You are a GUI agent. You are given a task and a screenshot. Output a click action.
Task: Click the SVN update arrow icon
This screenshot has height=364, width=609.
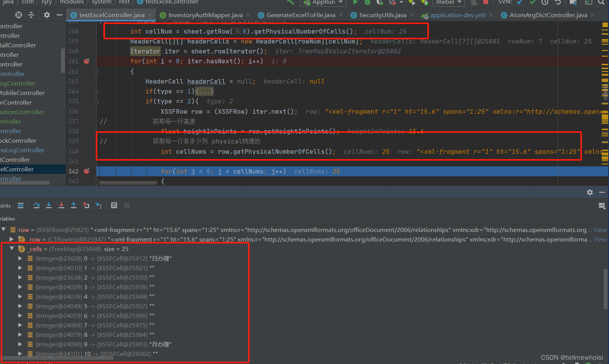520,2
